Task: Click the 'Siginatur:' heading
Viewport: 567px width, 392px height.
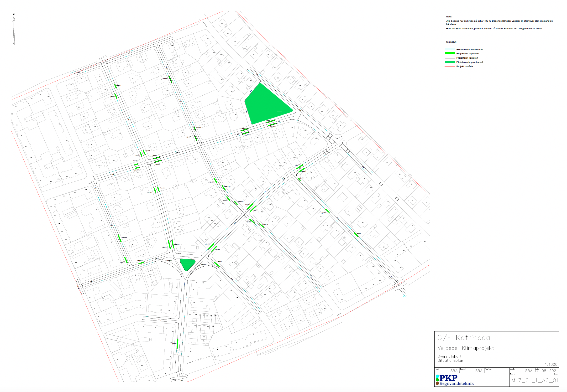Action: (x=451, y=42)
